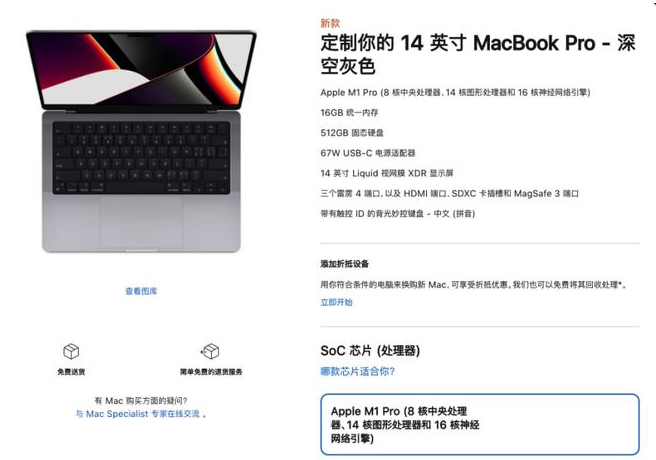Click the 简单免费的退货服务 text label

pyautogui.click(x=211, y=372)
